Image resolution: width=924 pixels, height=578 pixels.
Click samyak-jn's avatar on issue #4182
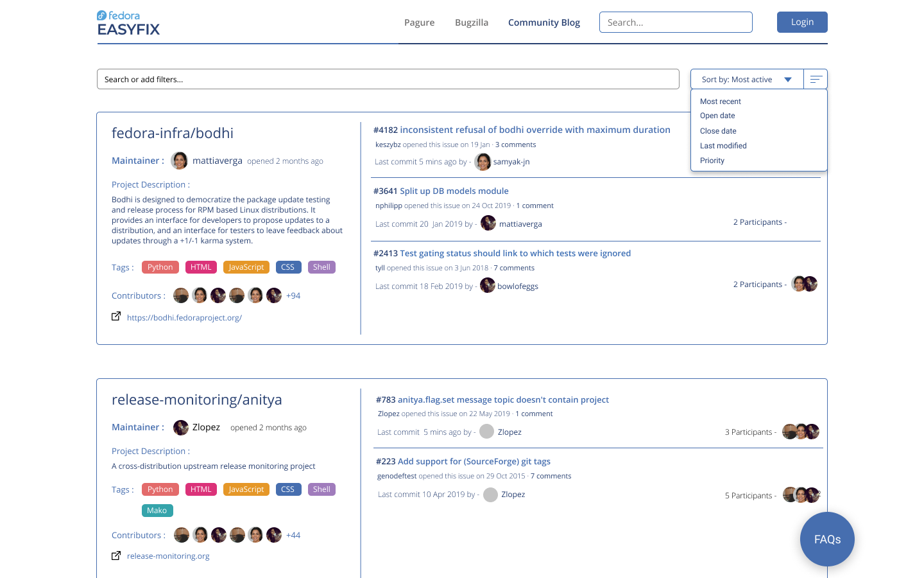pos(483,162)
